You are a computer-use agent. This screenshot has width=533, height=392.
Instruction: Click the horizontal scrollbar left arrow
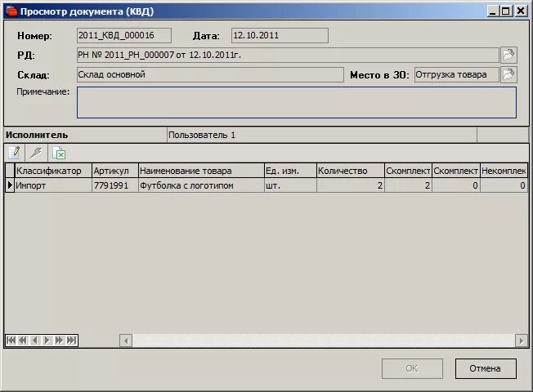pos(126,341)
